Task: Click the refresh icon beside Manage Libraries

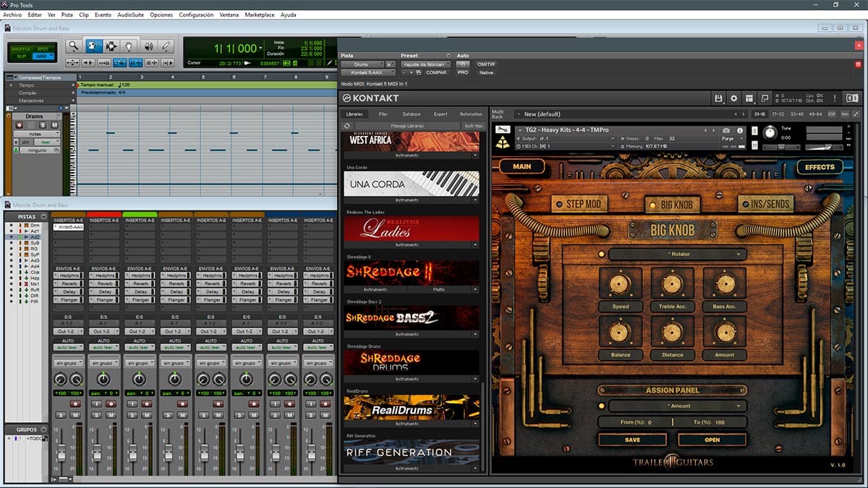Action: (347, 126)
